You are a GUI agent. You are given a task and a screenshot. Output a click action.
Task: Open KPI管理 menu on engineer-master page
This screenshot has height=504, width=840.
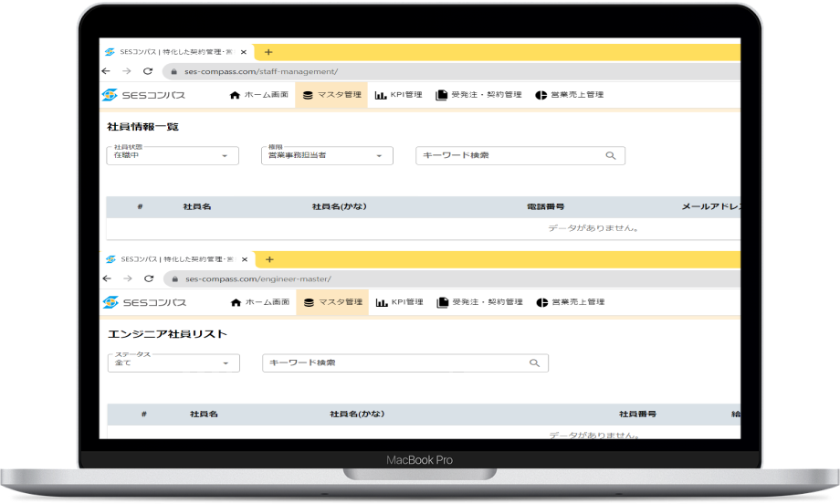pyautogui.click(x=400, y=302)
